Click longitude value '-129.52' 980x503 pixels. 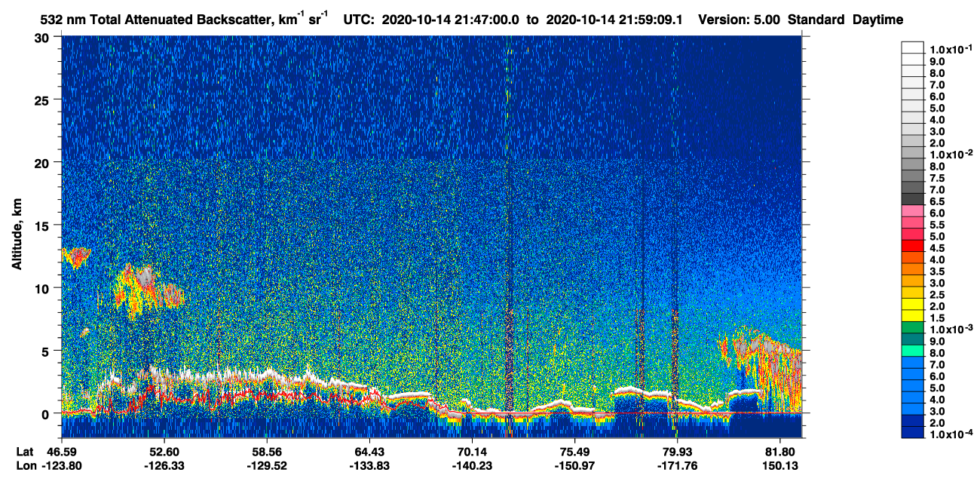pyautogui.click(x=267, y=466)
